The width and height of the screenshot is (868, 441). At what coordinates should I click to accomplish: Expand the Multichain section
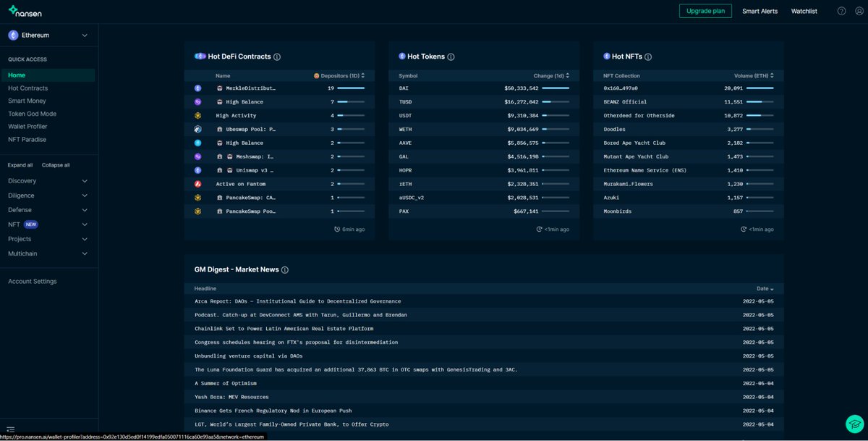pyautogui.click(x=48, y=253)
